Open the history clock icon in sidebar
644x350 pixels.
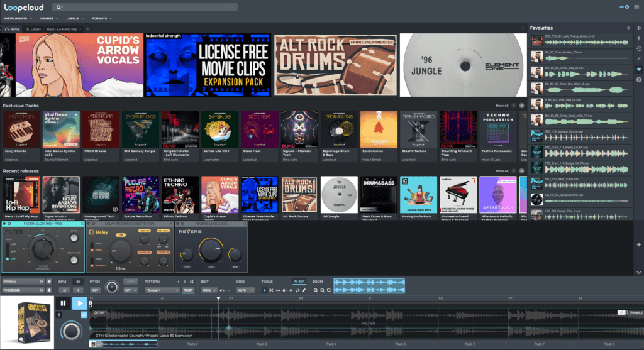[x=639, y=49]
